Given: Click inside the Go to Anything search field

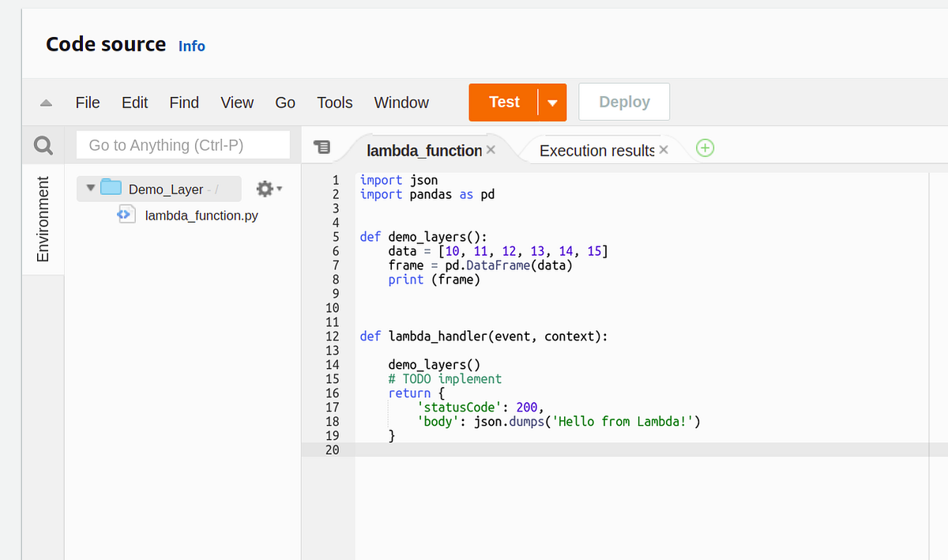Looking at the screenshot, I should [182, 145].
